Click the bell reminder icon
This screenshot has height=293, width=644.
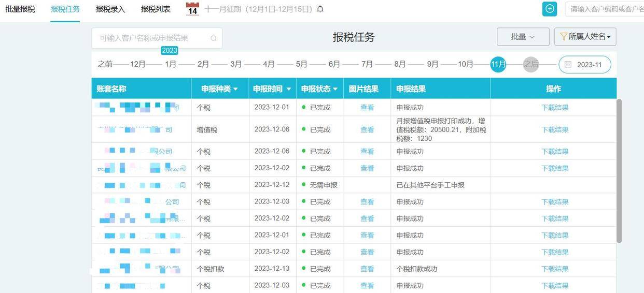pos(320,9)
